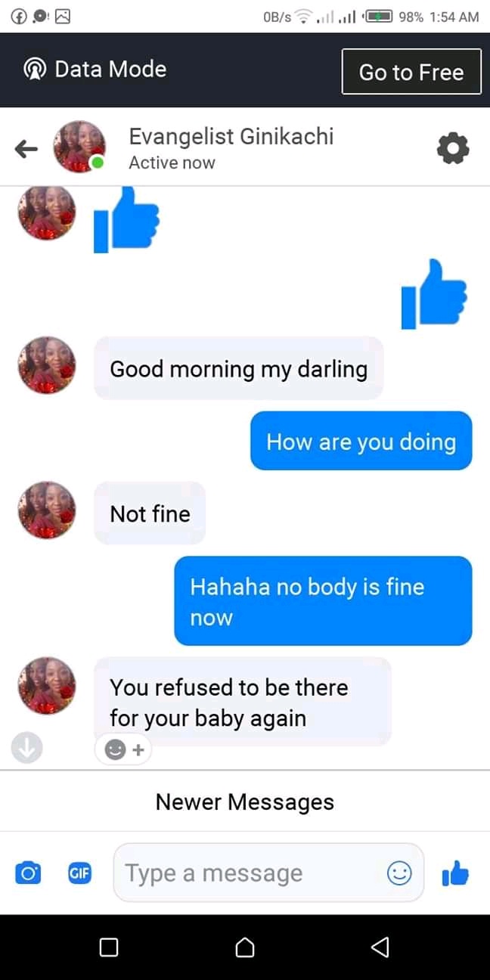Select the 'Good morning my darling' message
The height and width of the screenshot is (980, 490).
239,369
